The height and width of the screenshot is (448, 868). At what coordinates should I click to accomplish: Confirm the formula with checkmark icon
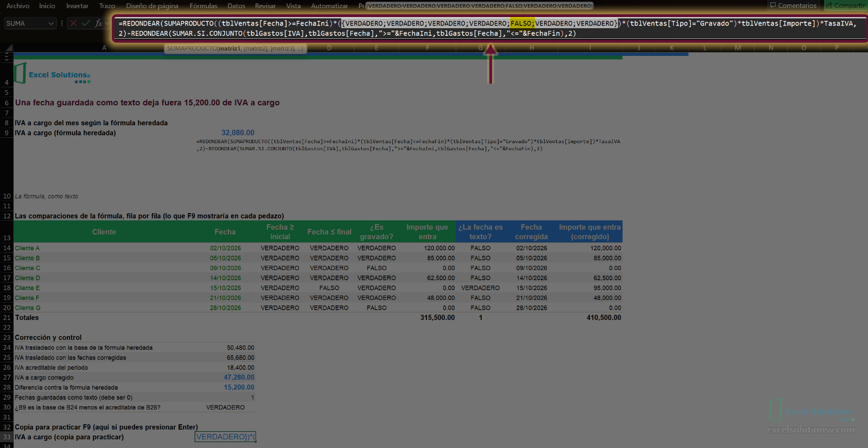pyautogui.click(x=86, y=23)
